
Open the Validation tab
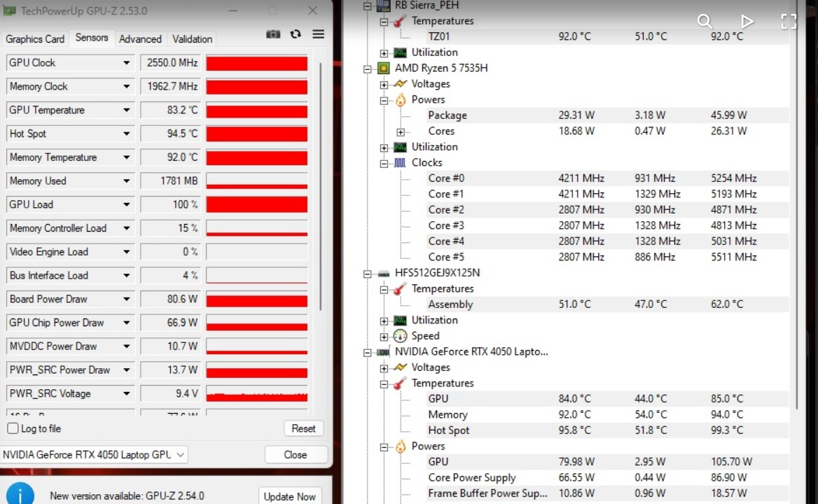pos(193,39)
